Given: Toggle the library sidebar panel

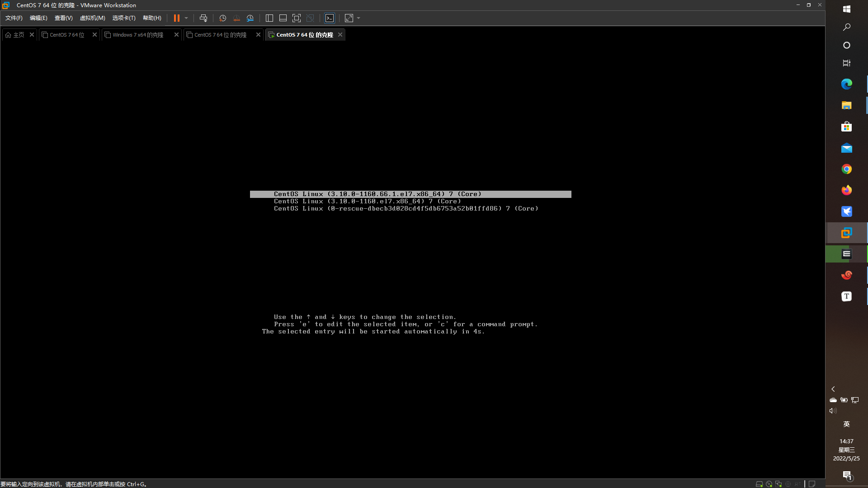Looking at the screenshot, I should [269, 18].
